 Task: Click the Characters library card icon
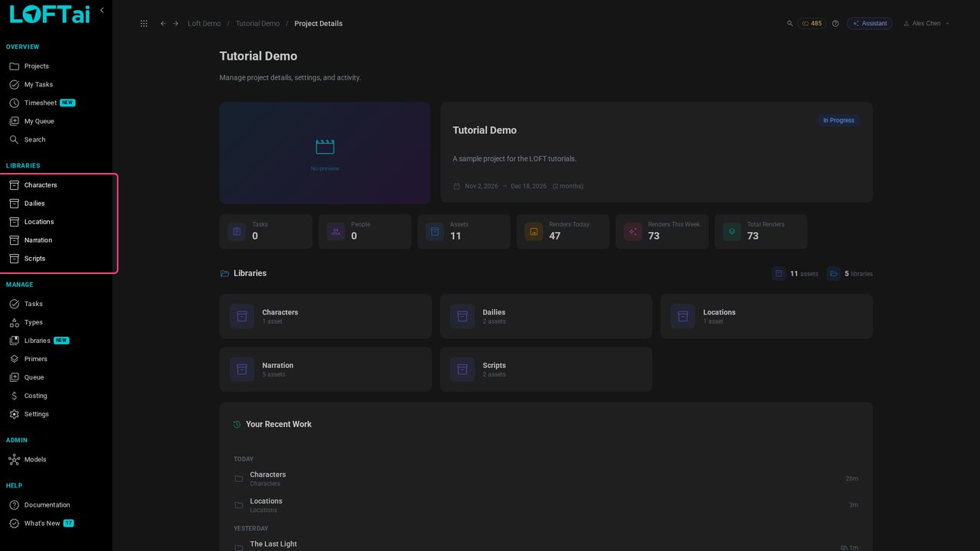tap(242, 316)
